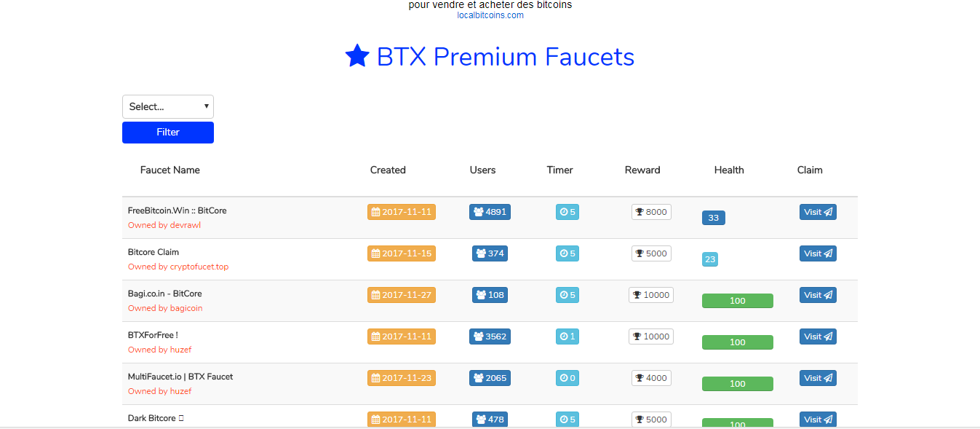Click the Owned by devrawl text
Screen dimensions: 980x429
click(164, 225)
